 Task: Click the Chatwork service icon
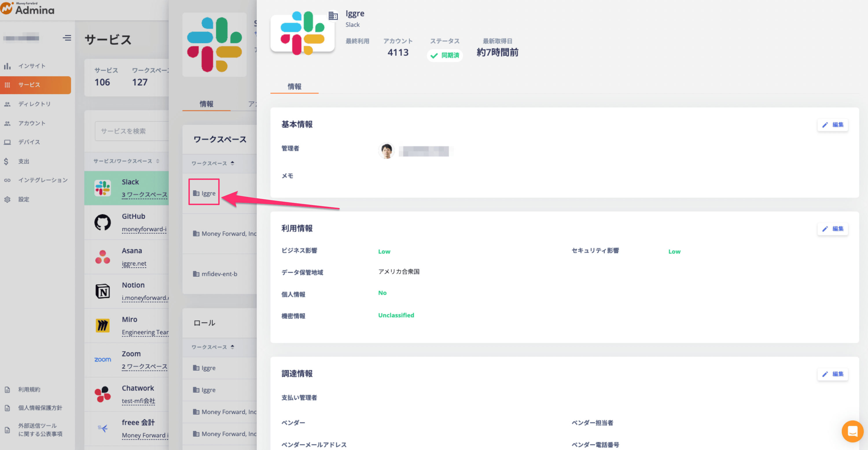[x=103, y=394]
